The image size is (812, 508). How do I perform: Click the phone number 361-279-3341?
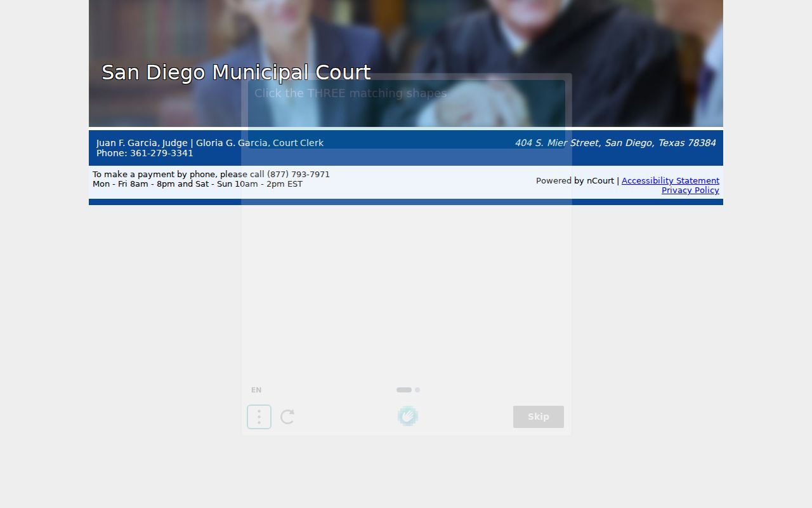coord(162,153)
